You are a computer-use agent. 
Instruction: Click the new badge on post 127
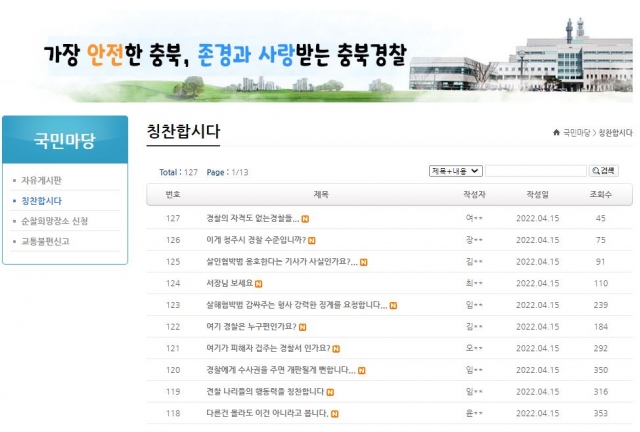tap(305, 219)
